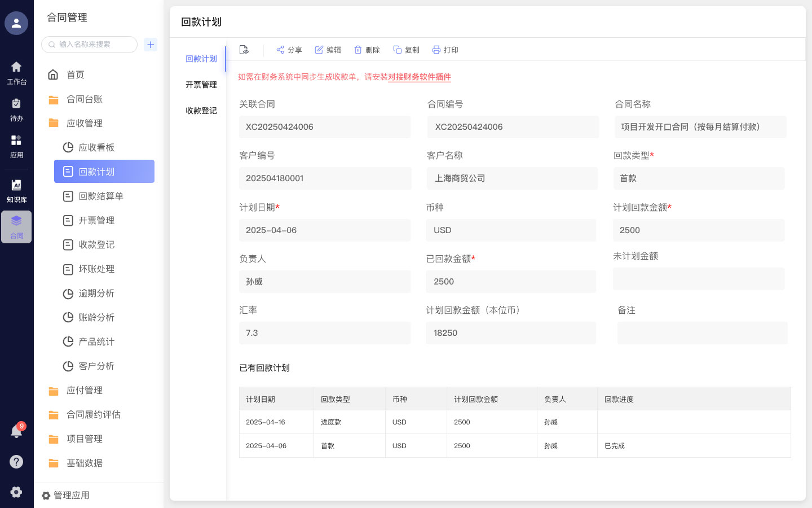Open the notifications bell
Image resolution: width=812 pixels, height=508 pixels.
(16, 432)
